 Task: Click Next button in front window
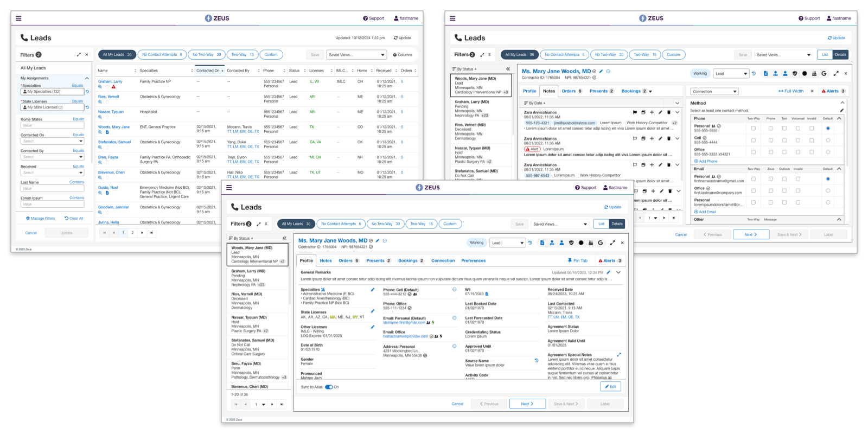527,404
